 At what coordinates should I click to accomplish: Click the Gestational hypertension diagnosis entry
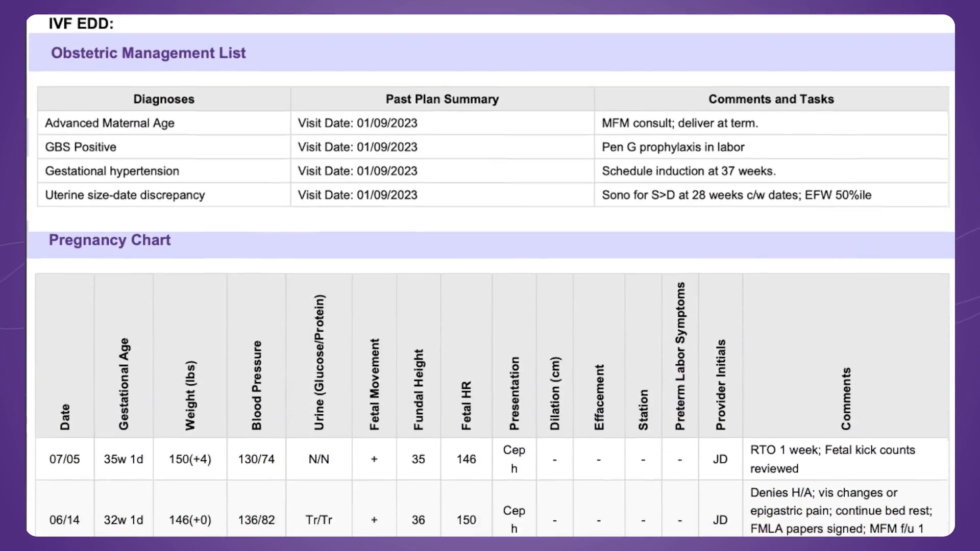[112, 171]
